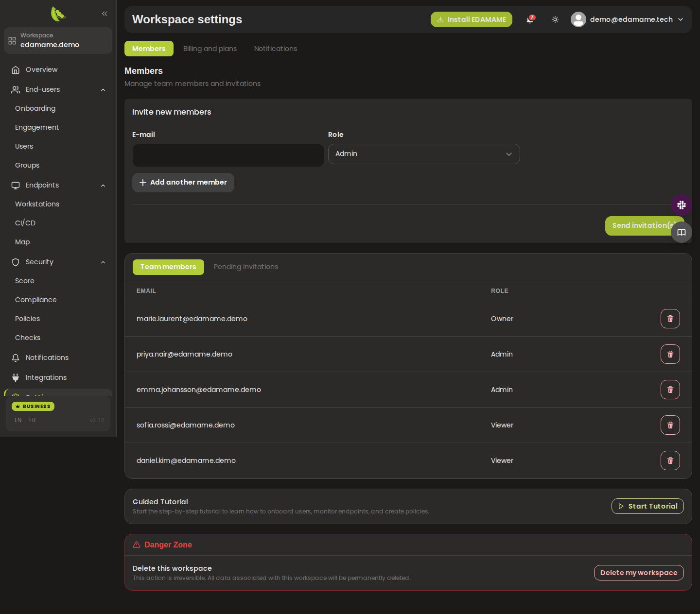700x614 pixels.
Task: Click the EMAIL column header
Action: click(146, 291)
